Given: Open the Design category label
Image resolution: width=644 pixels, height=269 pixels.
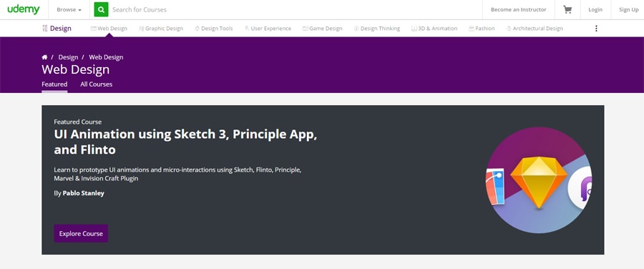Looking at the screenshot, I should [x=61, y=29].
